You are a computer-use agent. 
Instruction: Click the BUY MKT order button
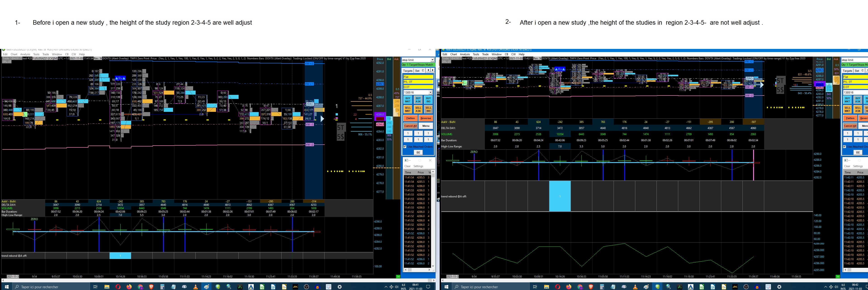pos(408,100)
